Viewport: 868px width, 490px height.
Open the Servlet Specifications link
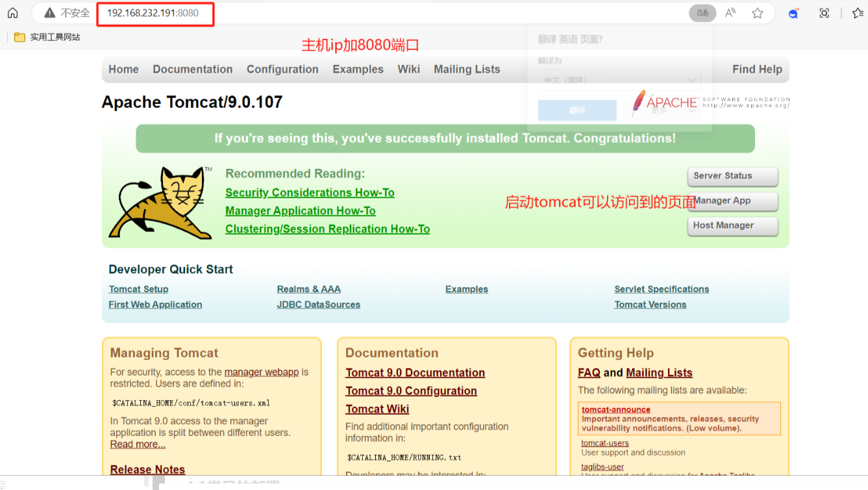coord(662,289)
